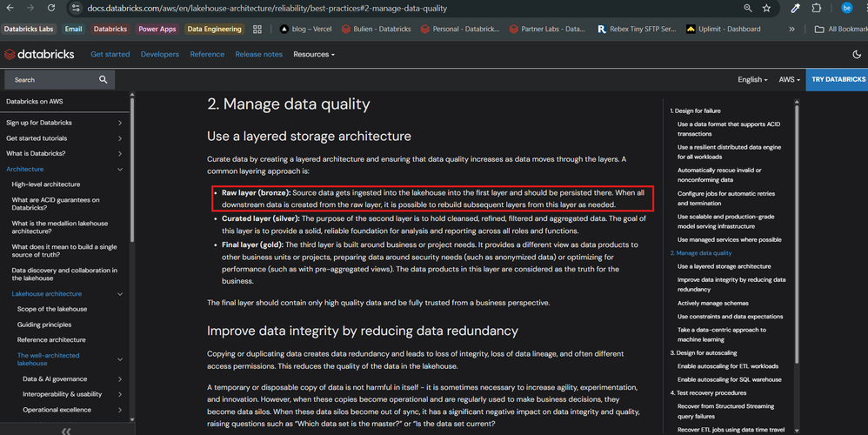Image resolution: width=868 pixels, height=435 pixels.
Task: Open the English language dropdown
Action: pyautogui.click(x=752, y=79)
